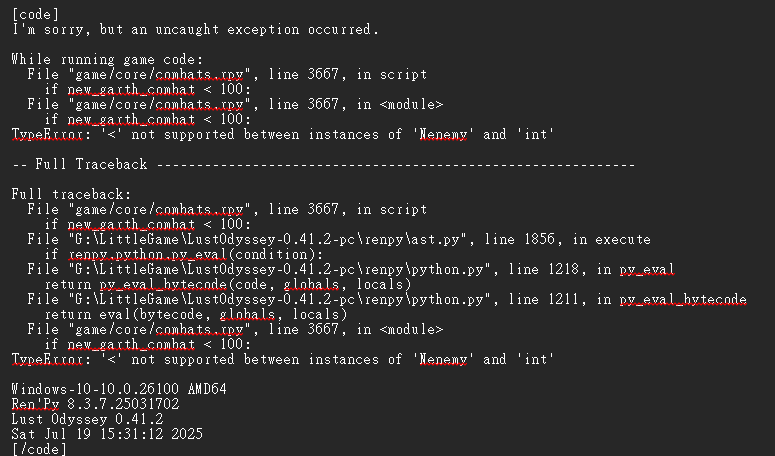
Task: Click the "Full traceback:" label line
Action: pyautogui.click(x=71, y=195)
